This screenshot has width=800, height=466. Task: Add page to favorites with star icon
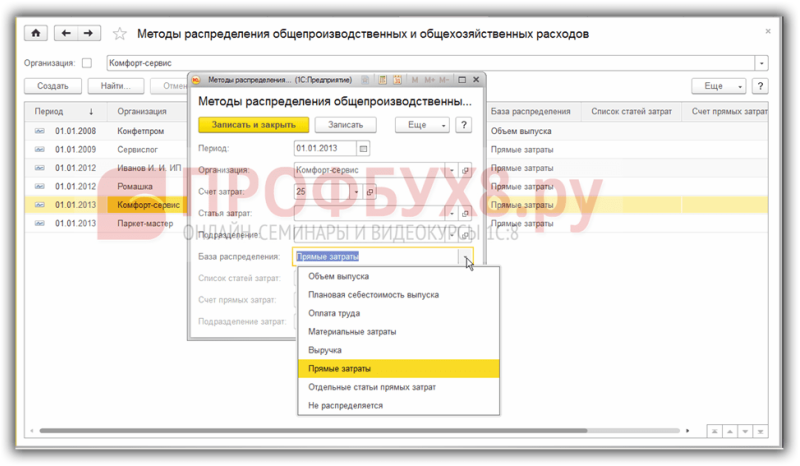(x=120, y=34)
